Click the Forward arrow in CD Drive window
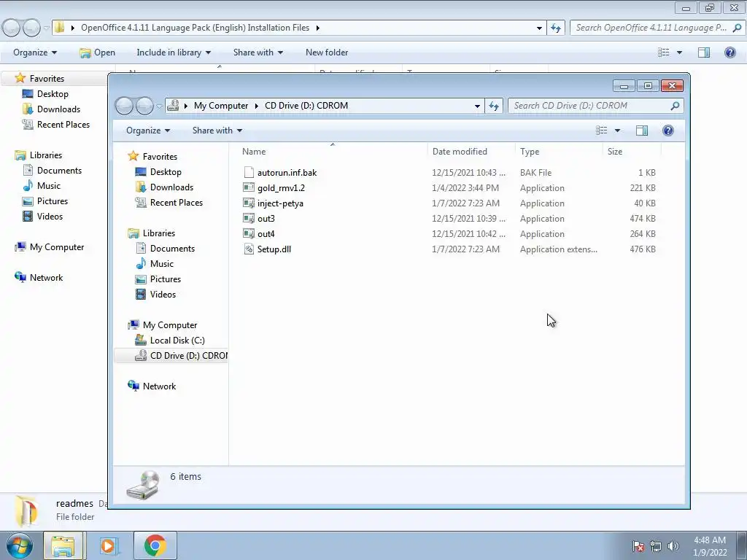 pos(144,106)
